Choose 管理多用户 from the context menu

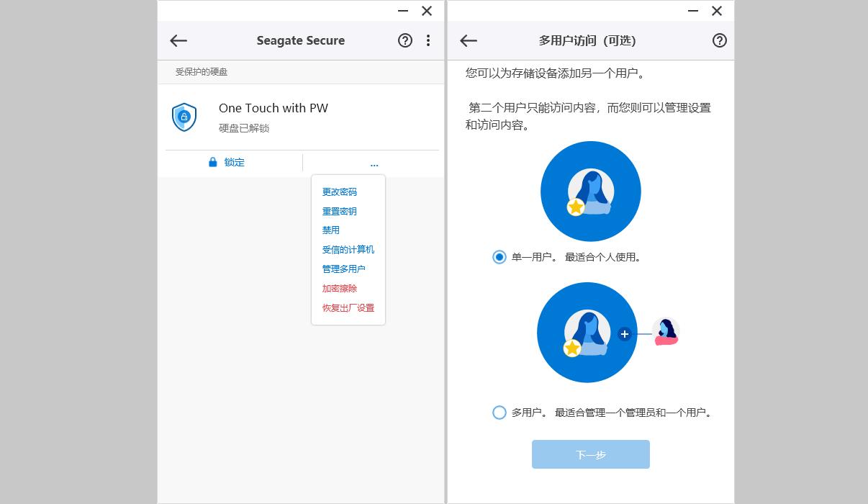coord(342,269)
